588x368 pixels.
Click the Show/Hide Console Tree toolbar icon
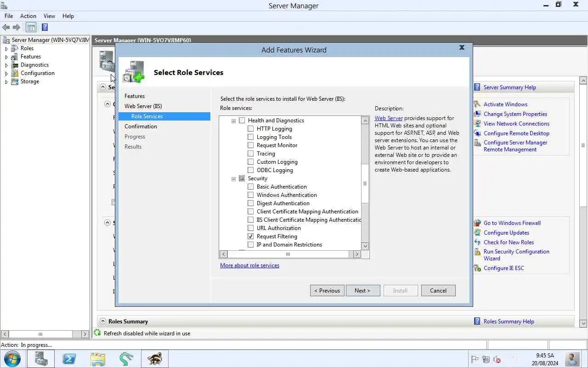point(31,28)
